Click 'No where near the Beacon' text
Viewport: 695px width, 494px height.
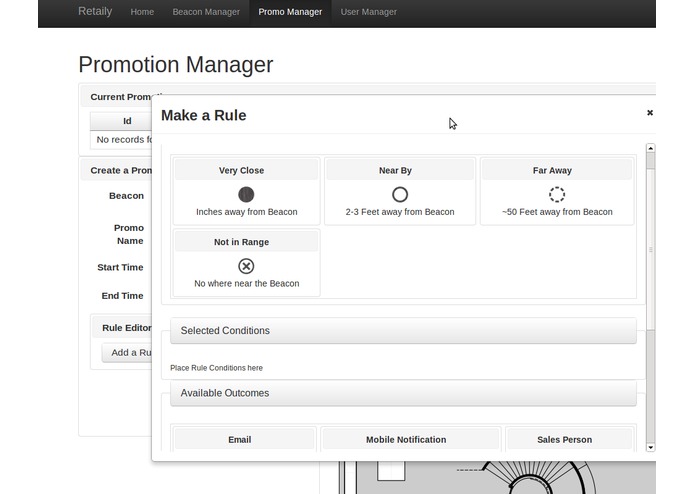click(x=247, y=284)
